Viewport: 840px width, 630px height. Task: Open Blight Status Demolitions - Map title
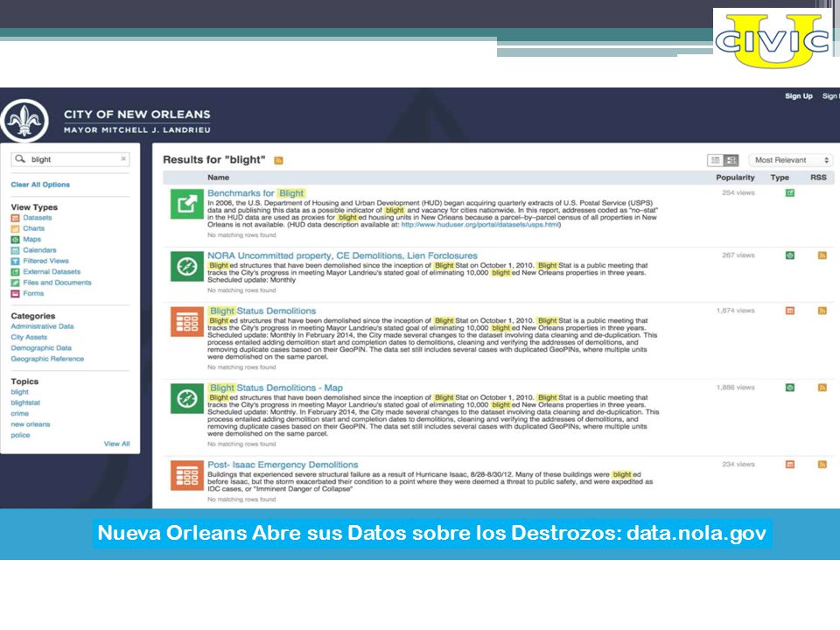point(276,388)
